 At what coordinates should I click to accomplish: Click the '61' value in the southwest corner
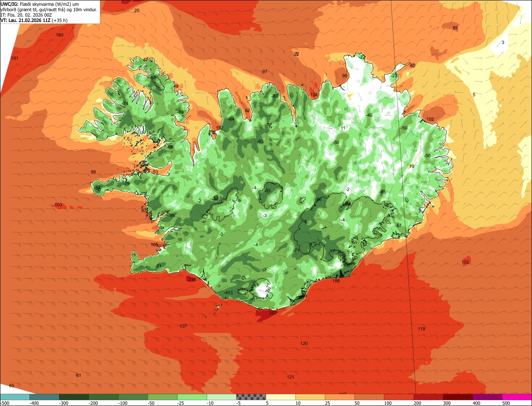[x=79, y=375]
